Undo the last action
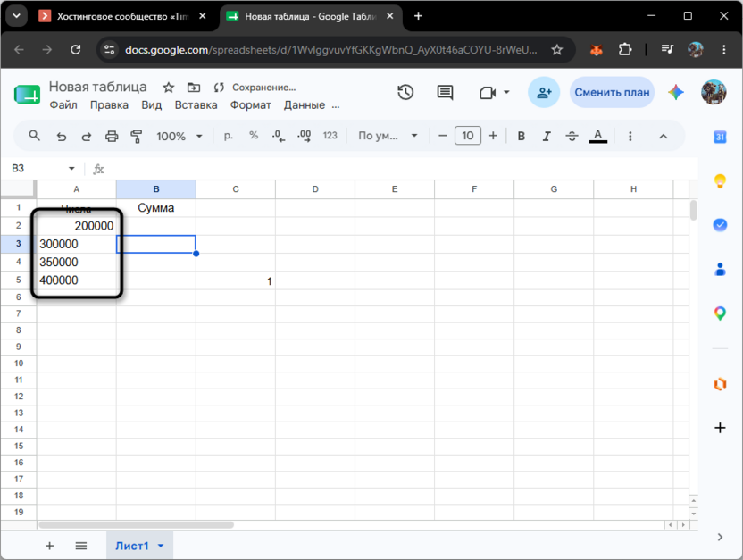 coord(61,137)
